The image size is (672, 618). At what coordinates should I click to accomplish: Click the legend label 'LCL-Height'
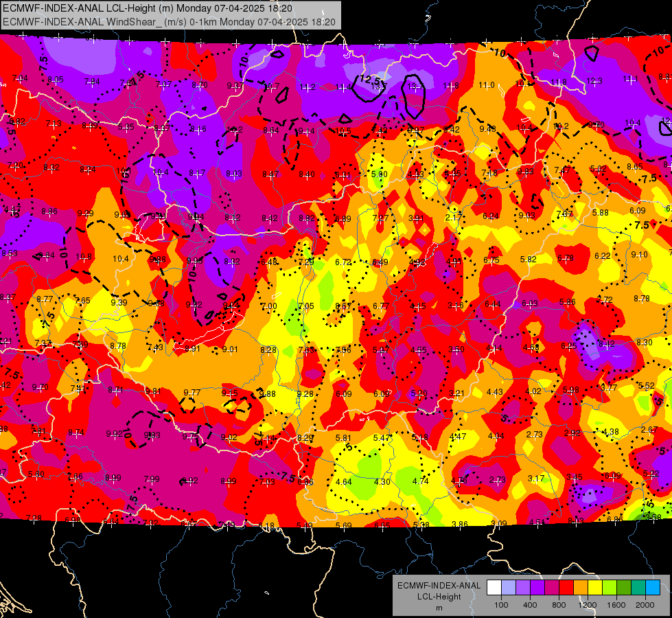pyautogui.click(x=439, y=597)
